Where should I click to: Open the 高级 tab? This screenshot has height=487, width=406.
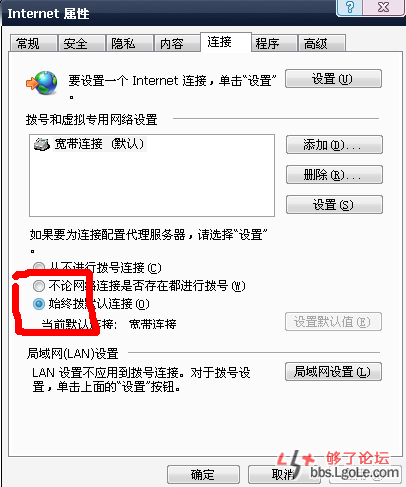(322, 43)
